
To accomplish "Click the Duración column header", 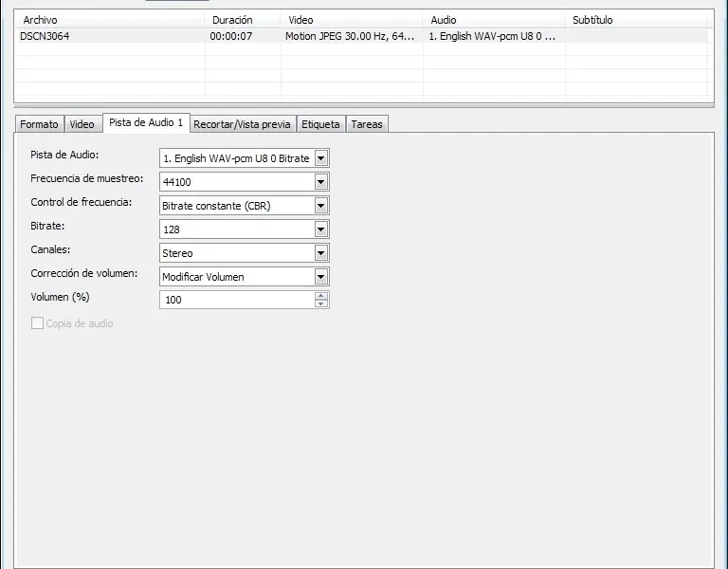I will click(243, 20).
